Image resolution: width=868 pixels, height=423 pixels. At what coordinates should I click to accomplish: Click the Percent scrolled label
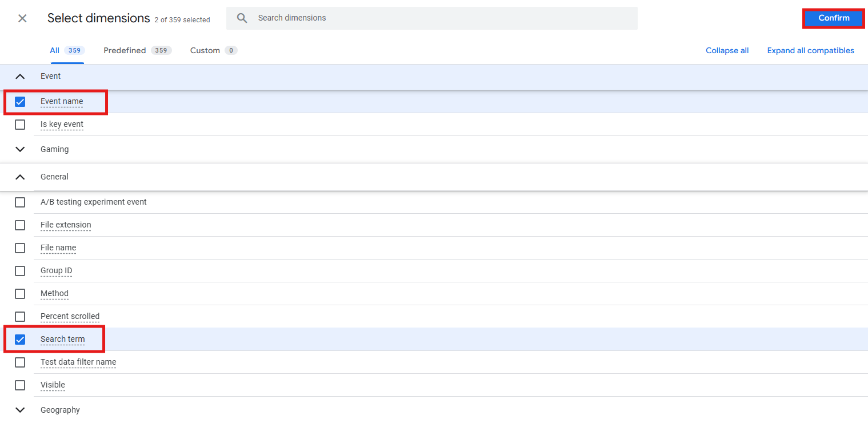click(70, 316)
